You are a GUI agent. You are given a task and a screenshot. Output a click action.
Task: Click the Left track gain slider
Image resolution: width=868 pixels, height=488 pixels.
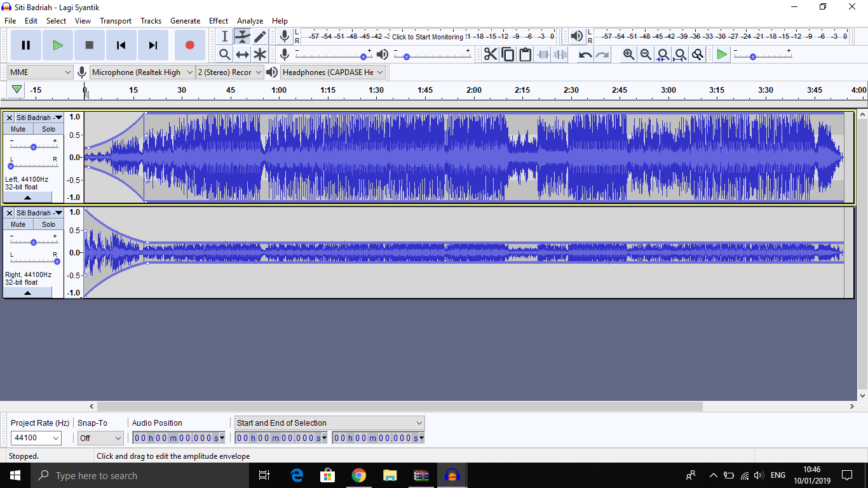tap(33, 146)
